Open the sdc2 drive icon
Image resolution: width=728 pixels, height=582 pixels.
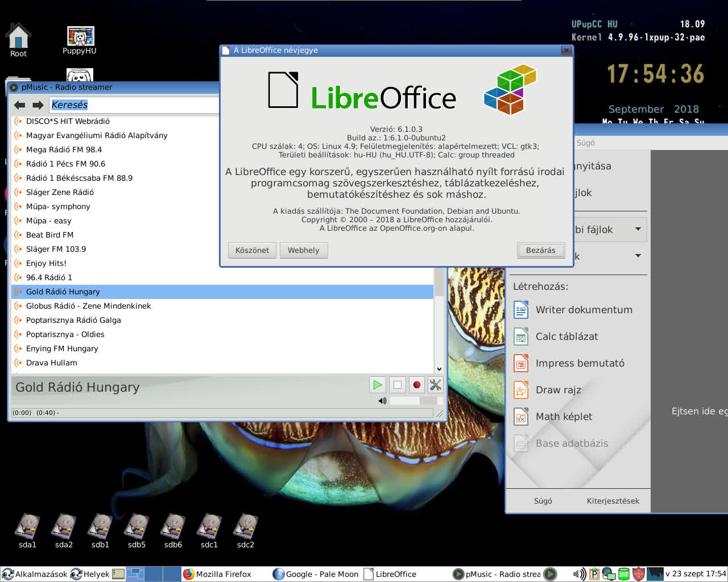246,531
